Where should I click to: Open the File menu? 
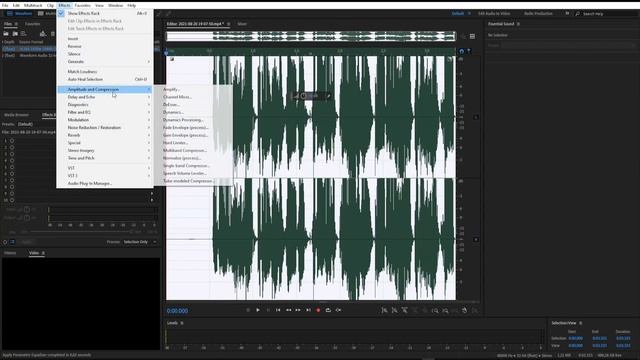5,5
